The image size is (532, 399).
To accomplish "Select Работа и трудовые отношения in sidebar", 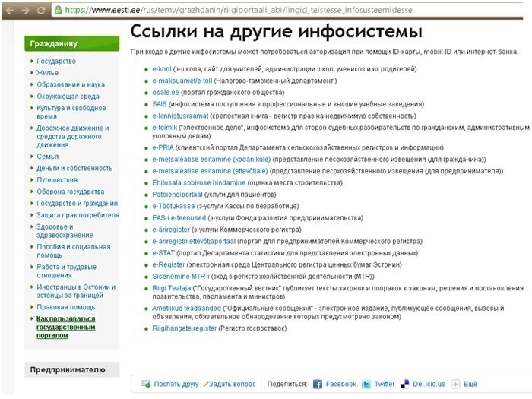I will pyautogui.click(x=67, y=271).
